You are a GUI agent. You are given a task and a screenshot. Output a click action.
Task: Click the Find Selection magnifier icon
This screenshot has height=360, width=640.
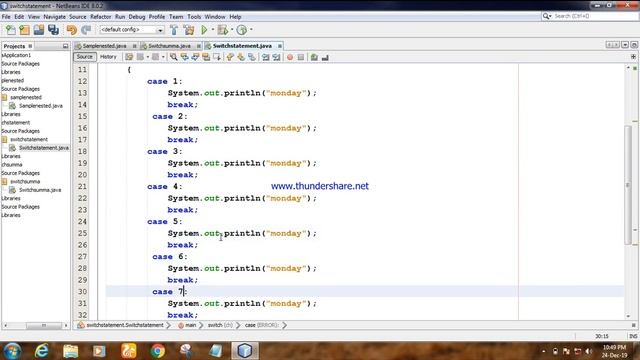173,57
